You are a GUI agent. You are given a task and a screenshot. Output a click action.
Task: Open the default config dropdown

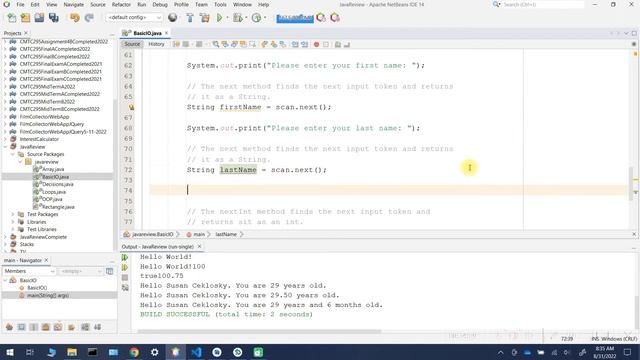click(134, 18)
